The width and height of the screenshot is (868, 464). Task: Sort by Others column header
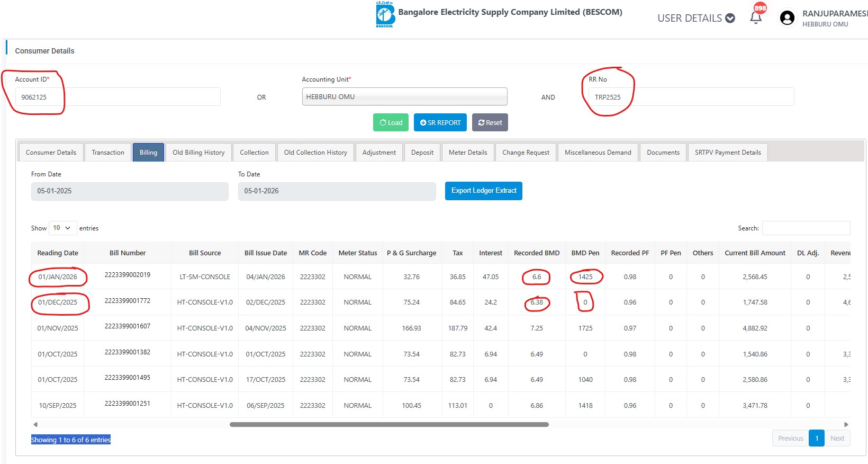pyautogui.click(x=703, y=253)
